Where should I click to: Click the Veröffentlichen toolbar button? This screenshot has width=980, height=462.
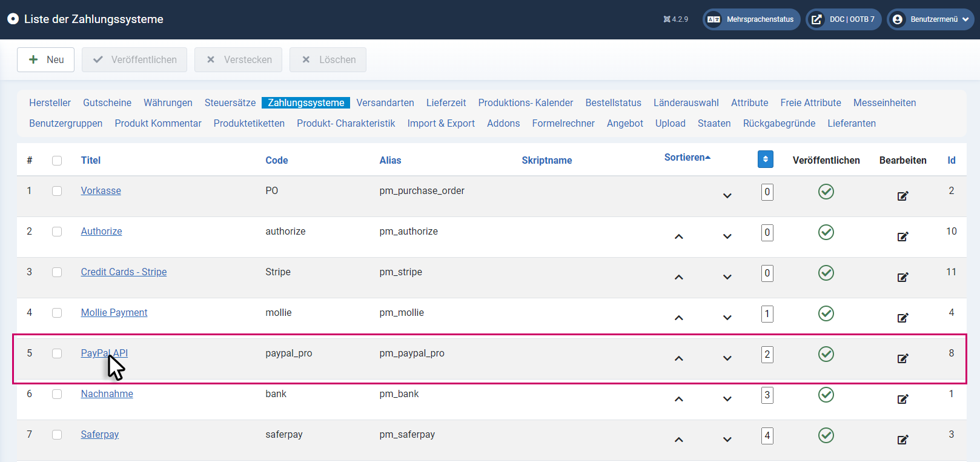click(x=134, y=59)
